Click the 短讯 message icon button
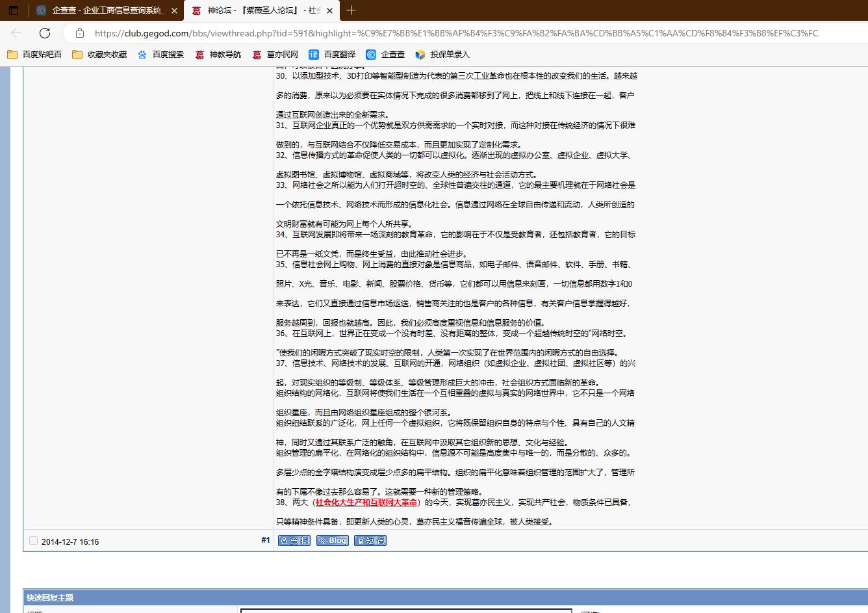This screenshot has height=613, width=868. pyautogui.click(x=370, y=541)
